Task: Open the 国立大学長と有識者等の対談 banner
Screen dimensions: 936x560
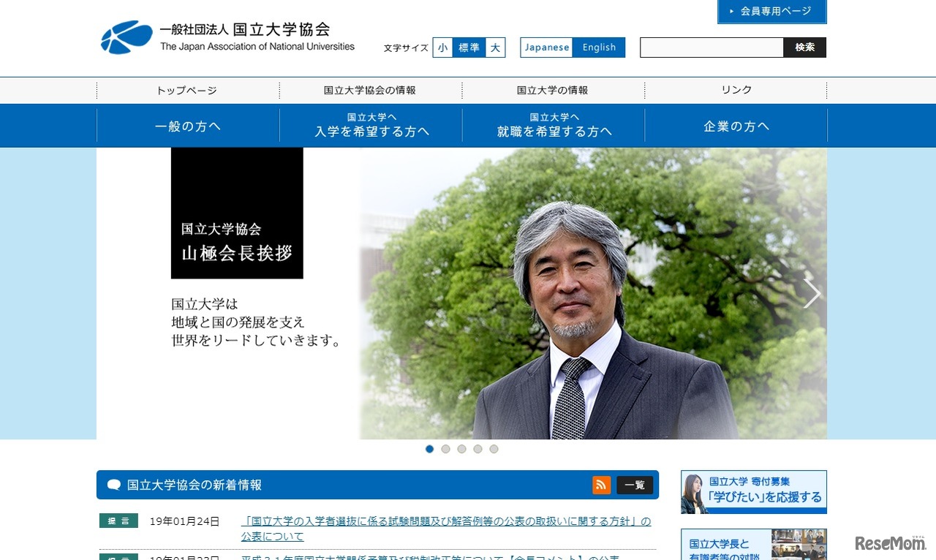Action: click(754, 544)
